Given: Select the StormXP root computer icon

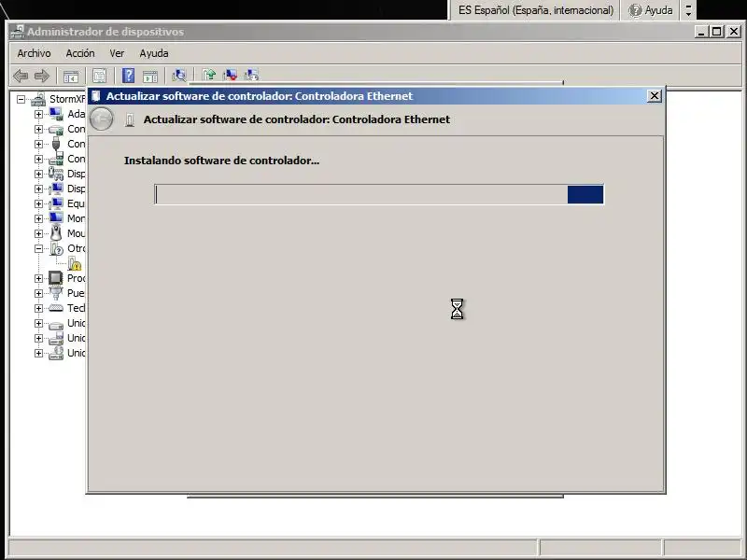Looking at the screenshot, I should point(38,99).
